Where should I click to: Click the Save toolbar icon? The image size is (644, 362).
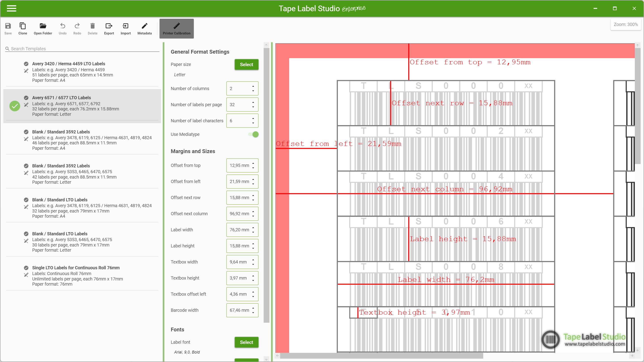[x=8, y=28]
